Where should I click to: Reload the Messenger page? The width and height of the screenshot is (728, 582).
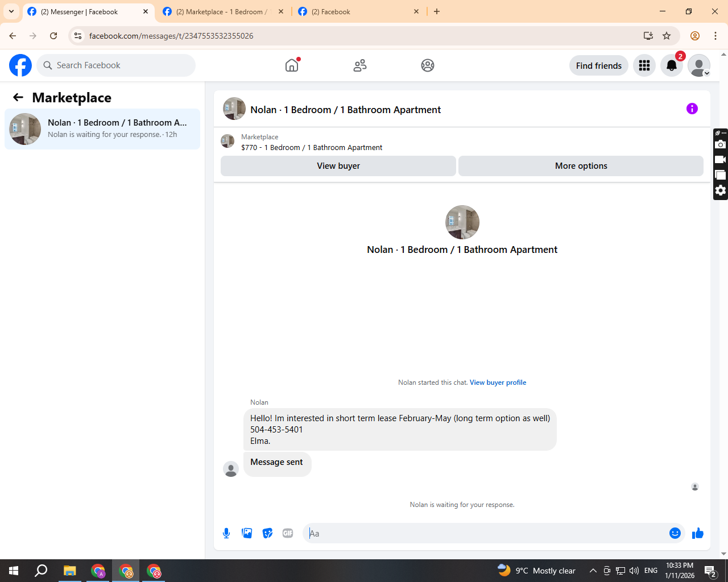pyautogui.click(x=53, y=36)
